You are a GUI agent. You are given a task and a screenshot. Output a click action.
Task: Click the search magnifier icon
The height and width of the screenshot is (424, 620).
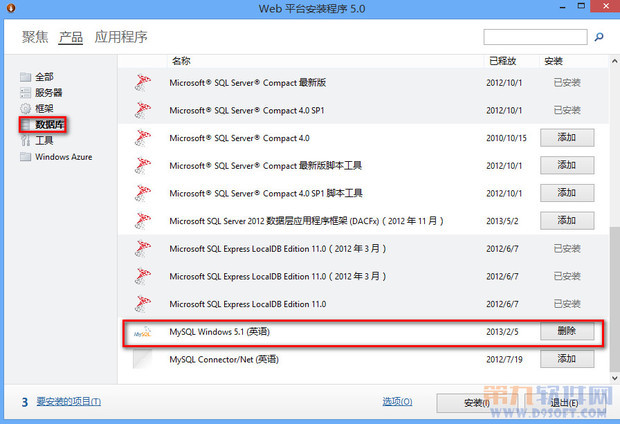599,37
